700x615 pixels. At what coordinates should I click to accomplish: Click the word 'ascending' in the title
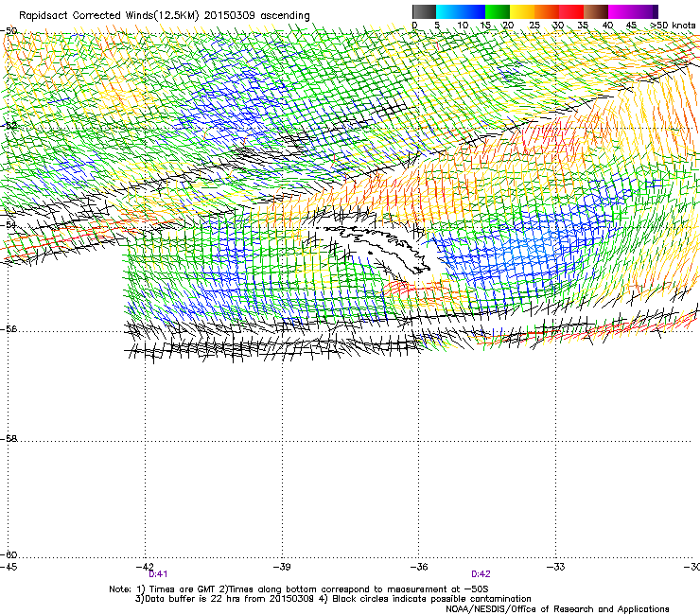click(x=285, y=16)
